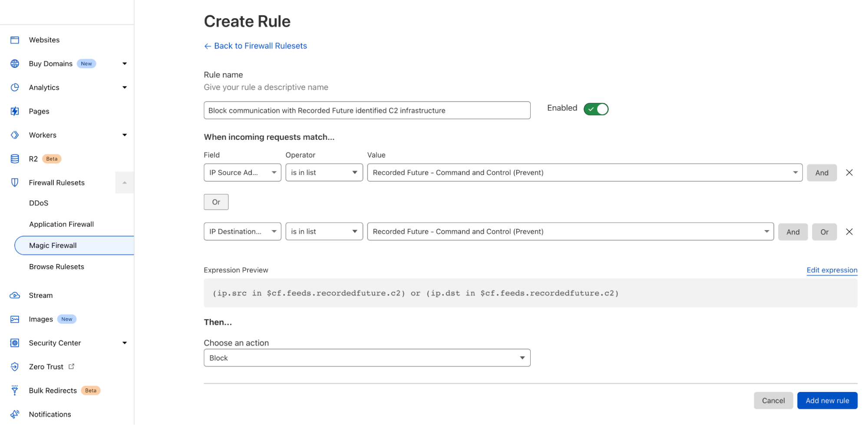
Task: Collapse the Firewall Rulesets section
Action: 125,183
